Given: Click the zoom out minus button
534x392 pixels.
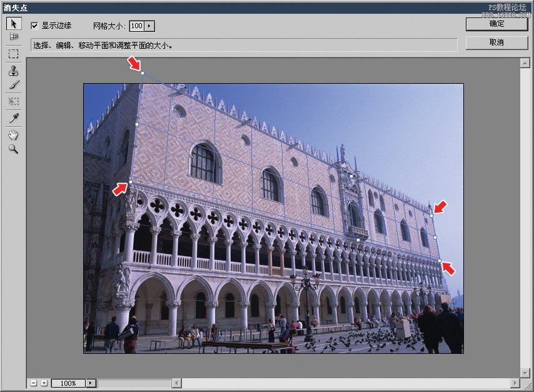Looking at the screenshot, I should [33, 383].
